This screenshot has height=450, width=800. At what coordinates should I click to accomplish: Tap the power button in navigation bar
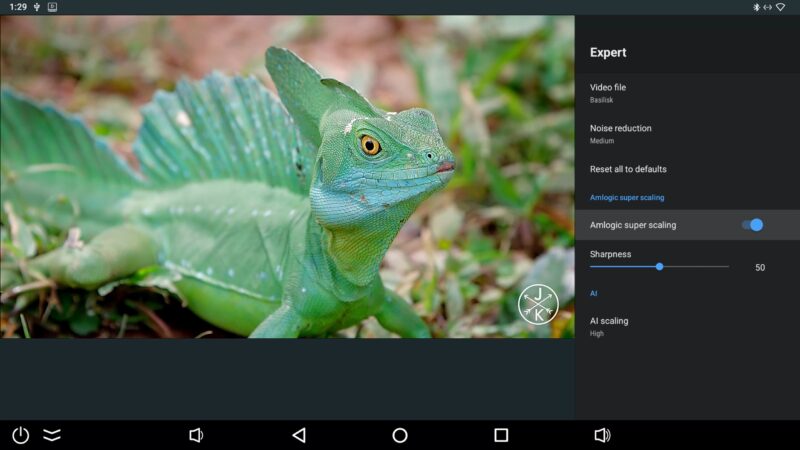pos(20,435)
